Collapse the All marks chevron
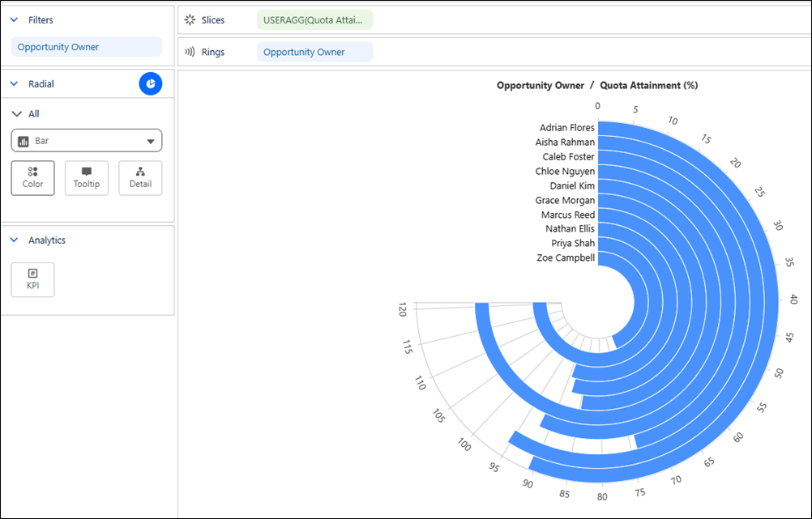 [16, 114]
